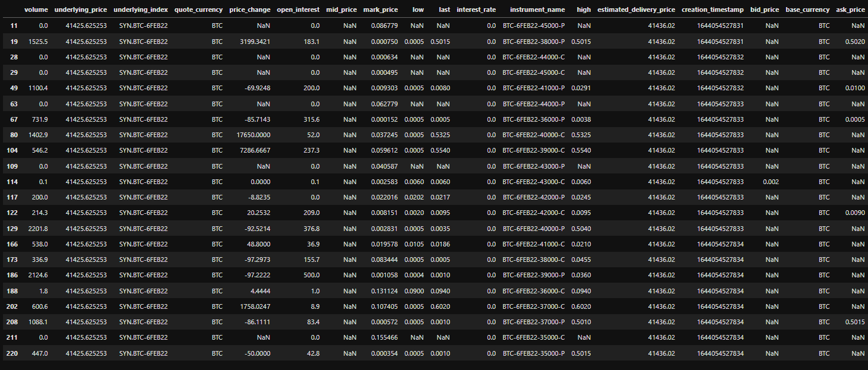Click volume value 2201.8

[37, 229]
